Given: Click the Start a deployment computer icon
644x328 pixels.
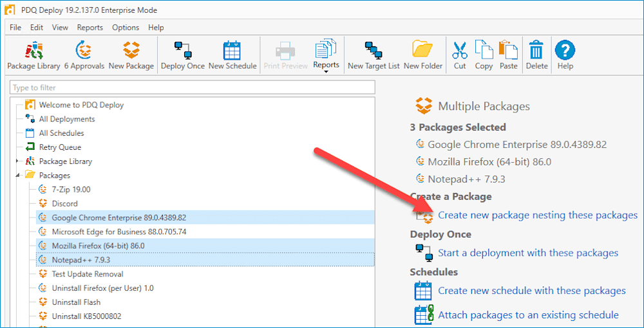Looking at the screenshot, I should click(x=424, y=253).
